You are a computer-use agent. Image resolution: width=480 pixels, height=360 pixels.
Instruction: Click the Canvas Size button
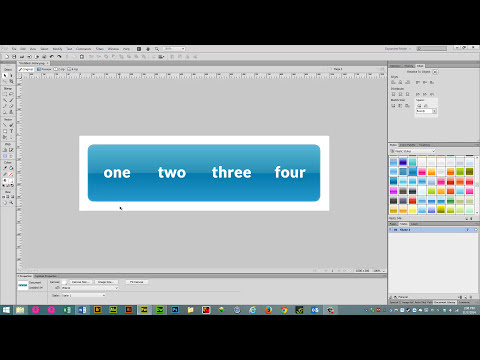click(81, 282)
